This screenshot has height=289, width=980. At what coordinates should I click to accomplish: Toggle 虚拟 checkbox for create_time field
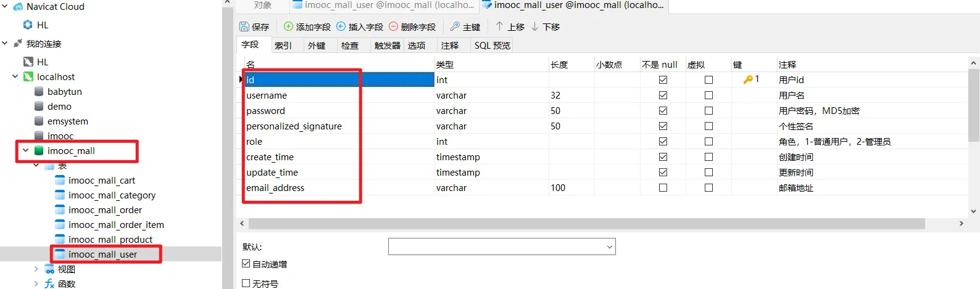(708, 157)
